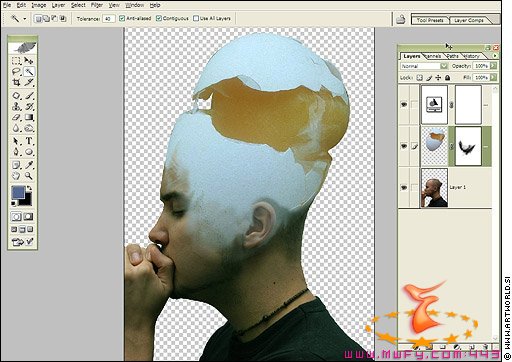Click the Tolerance value field
This screenshot has height=362, width=512.
[109, 19]
